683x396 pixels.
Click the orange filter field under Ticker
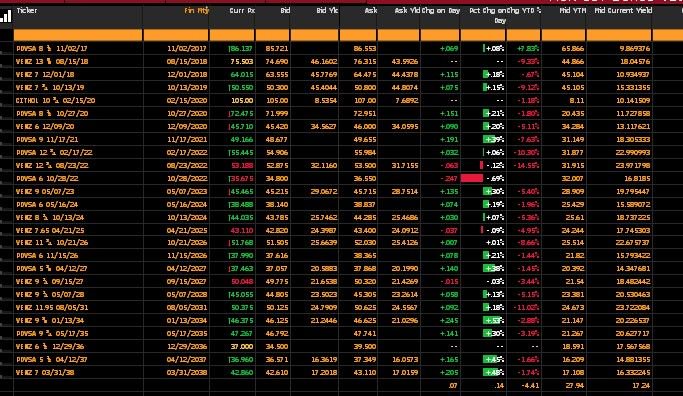[78, 35]
